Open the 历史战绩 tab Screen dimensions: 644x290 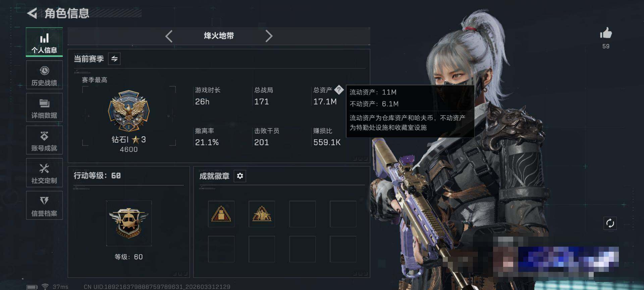[x=44, y=75]
